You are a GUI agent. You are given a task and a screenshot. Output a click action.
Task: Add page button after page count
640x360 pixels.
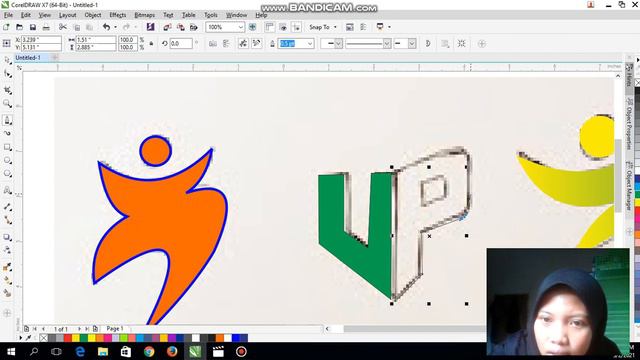tap(95, 329)
